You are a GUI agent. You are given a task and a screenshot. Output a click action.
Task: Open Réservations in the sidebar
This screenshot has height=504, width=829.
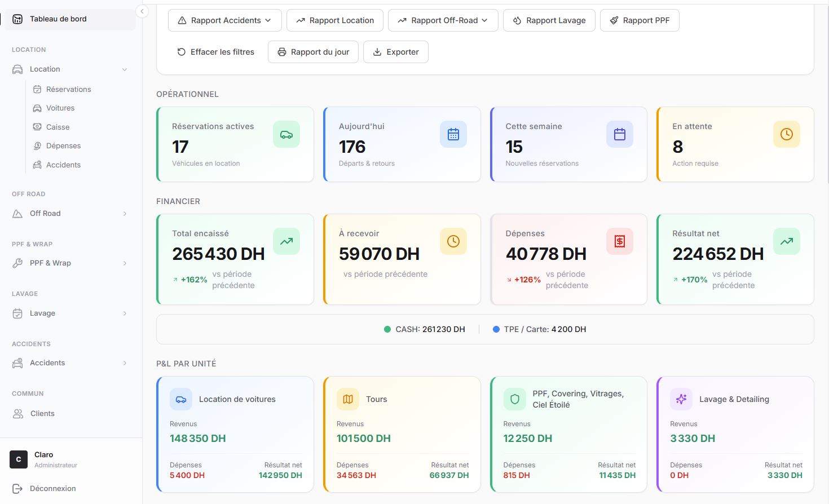(x=68, y=89)
